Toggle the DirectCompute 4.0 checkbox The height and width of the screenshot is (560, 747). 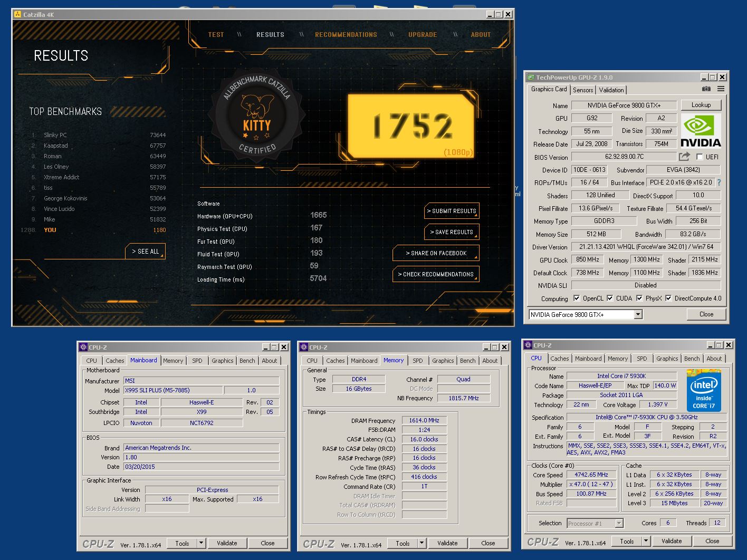click(668, 298)
